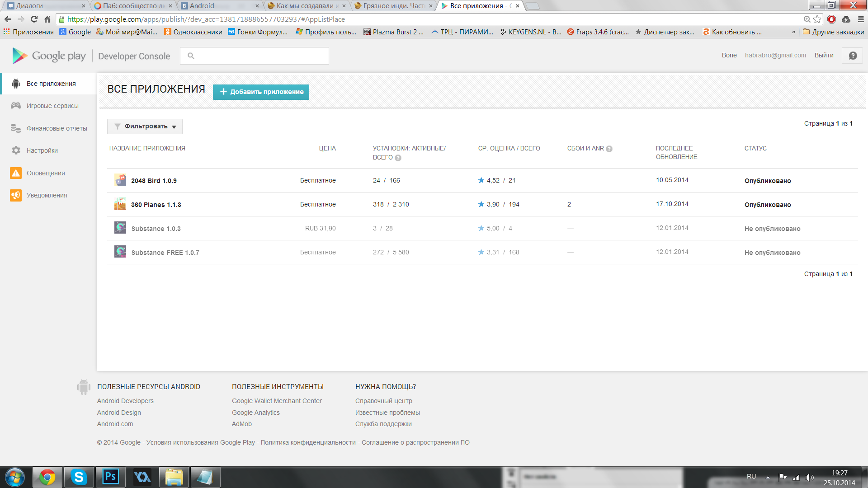This screenshot has height=488, width=868.
Task: Open Известные проблемы help link
Action: click(x=387, y=413)
